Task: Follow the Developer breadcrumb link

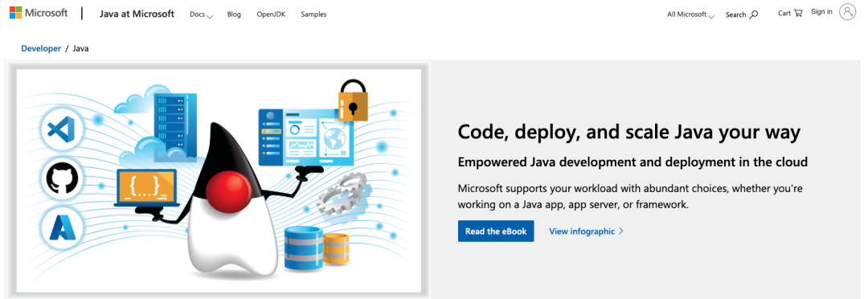Action: [x=41, y=48]
